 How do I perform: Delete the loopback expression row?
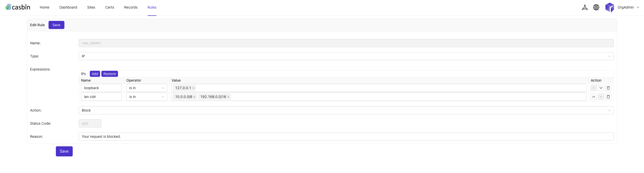(608, 88)
